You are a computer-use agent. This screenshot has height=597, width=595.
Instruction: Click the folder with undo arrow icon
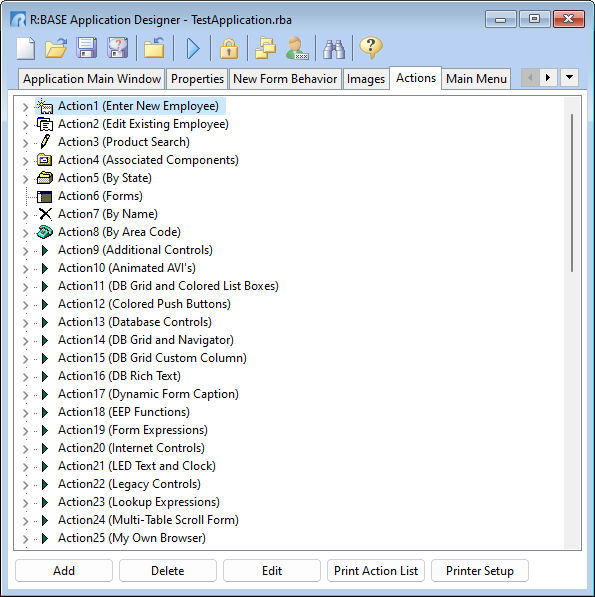pyautogui.click(x=154, y=48)
